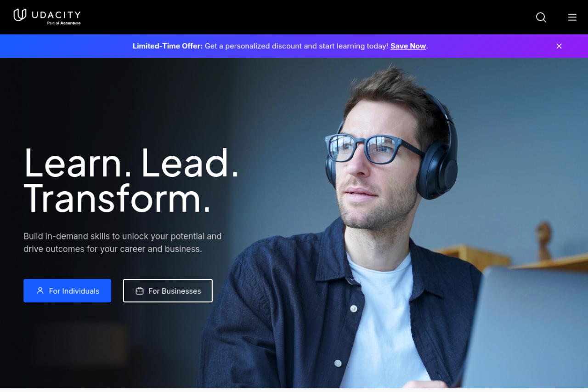Click the word Transform. in headline
The image size is (588, 392).
point(118,199)
